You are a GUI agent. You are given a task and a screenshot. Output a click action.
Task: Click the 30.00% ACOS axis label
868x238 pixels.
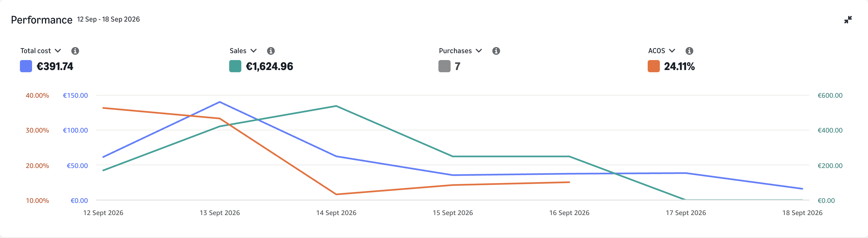[37, 130]
